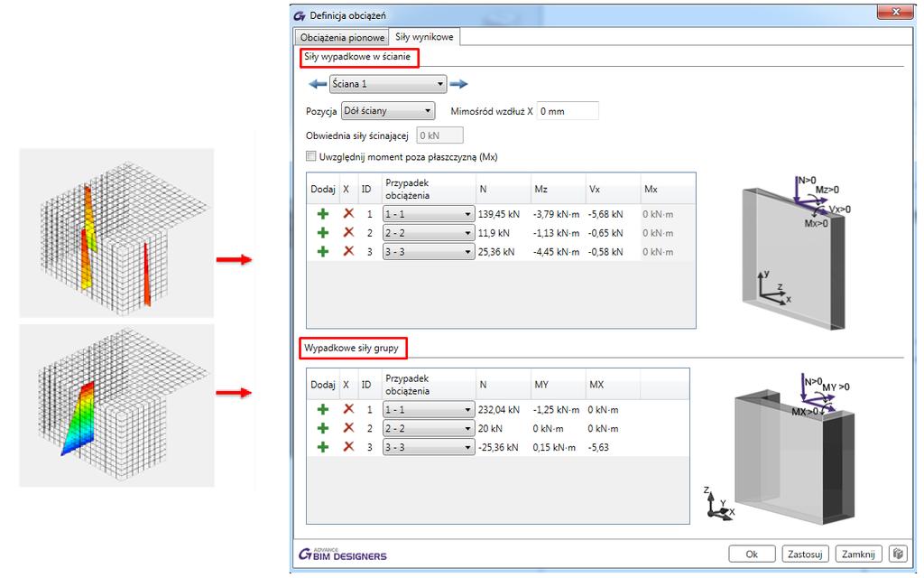Screen dimensions: 924x578
Task: Add row after group force ID 1
Action: [323, 409]
